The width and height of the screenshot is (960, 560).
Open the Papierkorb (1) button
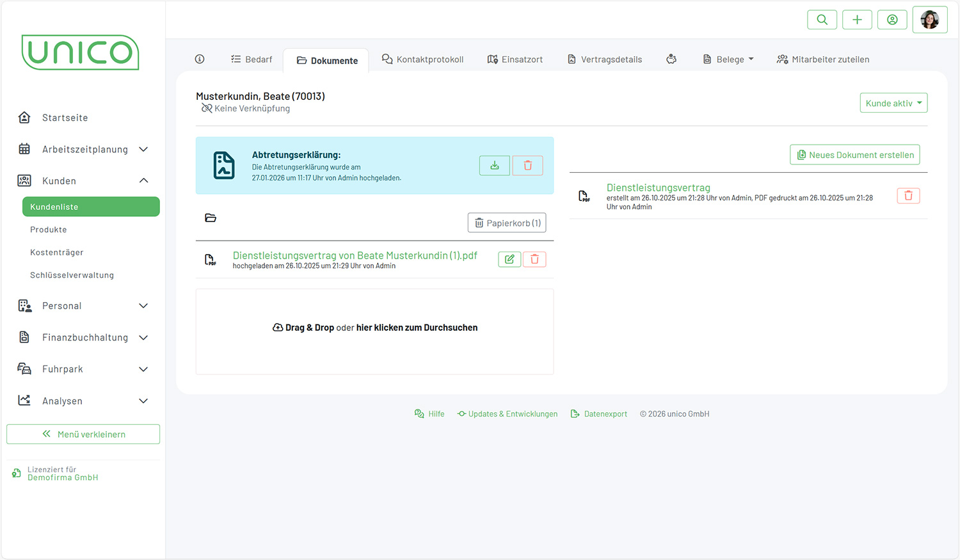(x=507, y=223)
